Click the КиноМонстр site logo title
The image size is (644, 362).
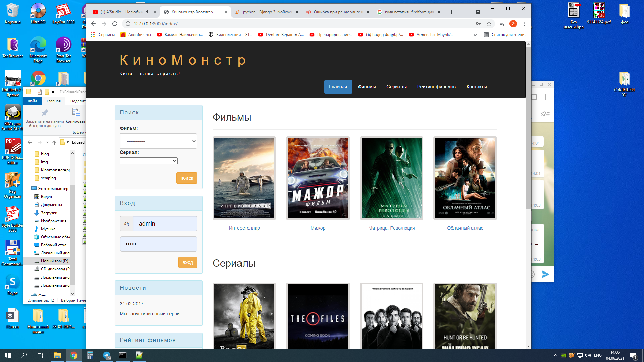[x=183, y=60]
